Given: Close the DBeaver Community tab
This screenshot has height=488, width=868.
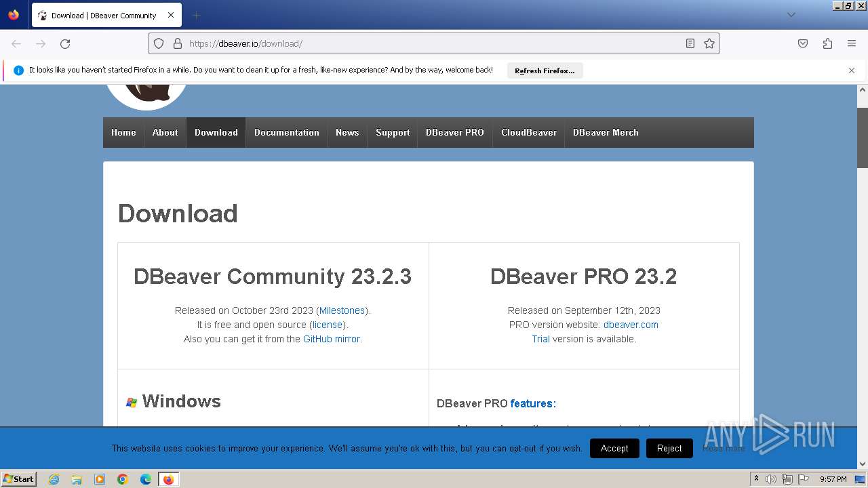Looking at the screenshot, I should (171, 15).
